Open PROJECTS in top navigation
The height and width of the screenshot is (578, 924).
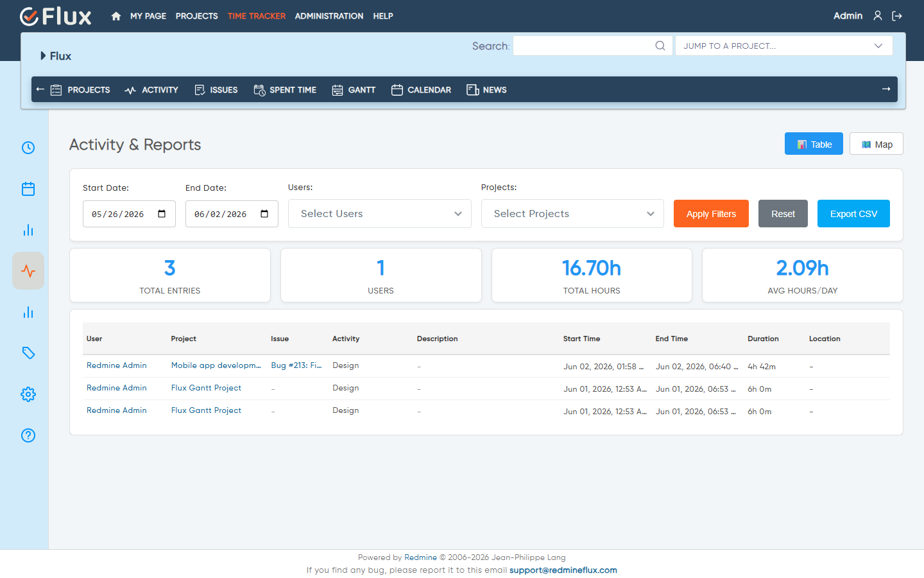coord(197,16)
